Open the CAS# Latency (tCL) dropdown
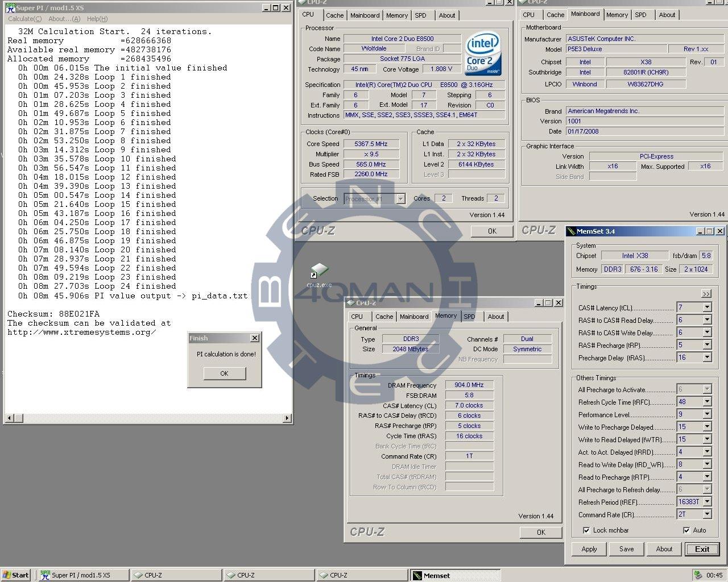The height and width of the screenshot is (582, 728). [707, 307]
